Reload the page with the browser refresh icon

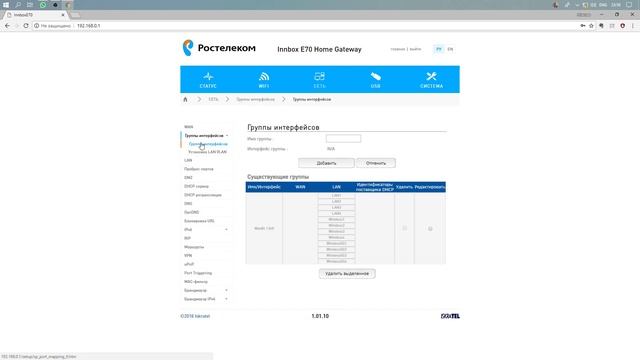[26, 25]
